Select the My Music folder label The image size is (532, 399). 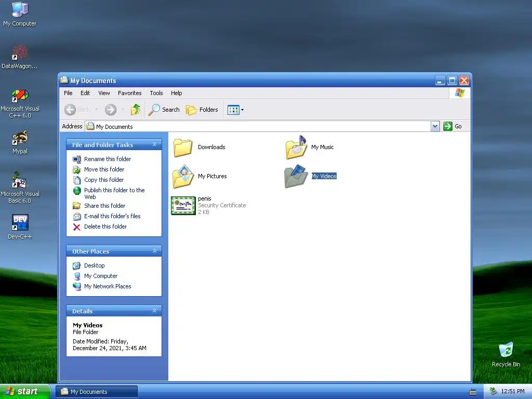[x=322, y=147]
